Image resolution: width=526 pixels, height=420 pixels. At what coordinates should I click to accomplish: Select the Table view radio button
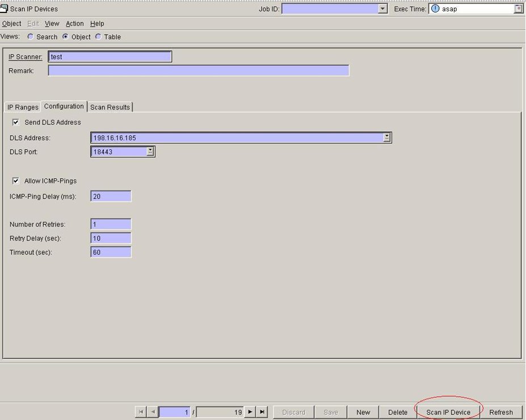tap(98, 36)
